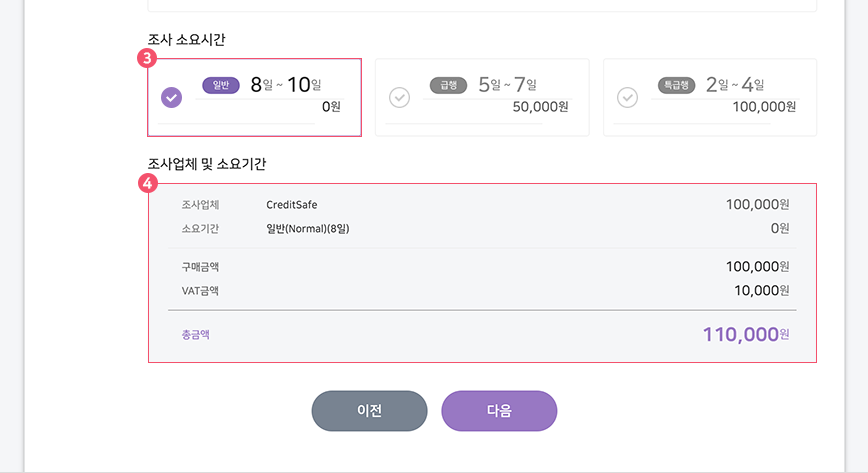Screen dimensions: 868x473
Task: Click the red number 4 marker
Action: point(147,183)
